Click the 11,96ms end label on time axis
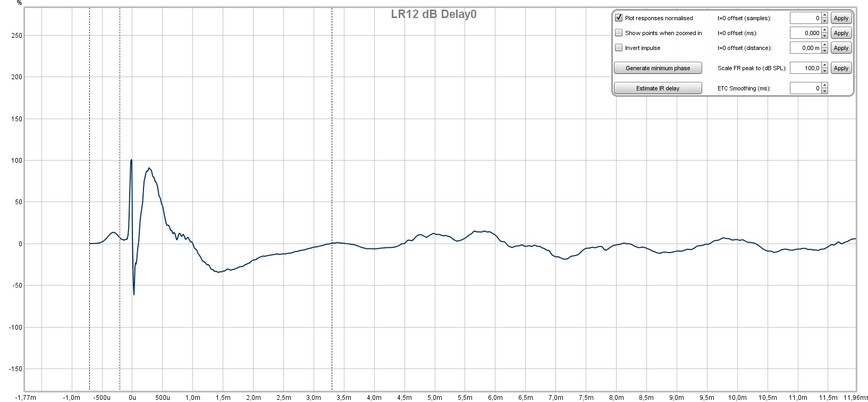Image resolution: width=868 pixels, height=402 pixels. 855,397
